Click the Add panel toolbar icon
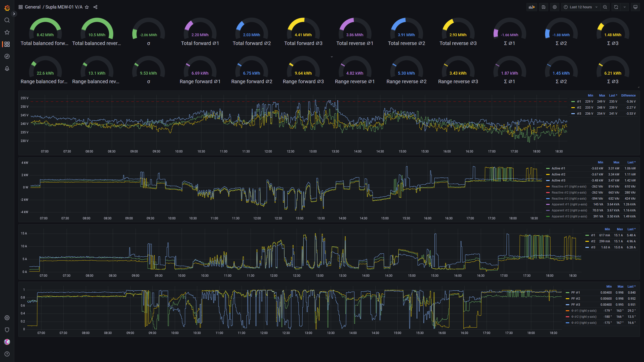This screenshot has height=362, width=644. pos(532,7)
